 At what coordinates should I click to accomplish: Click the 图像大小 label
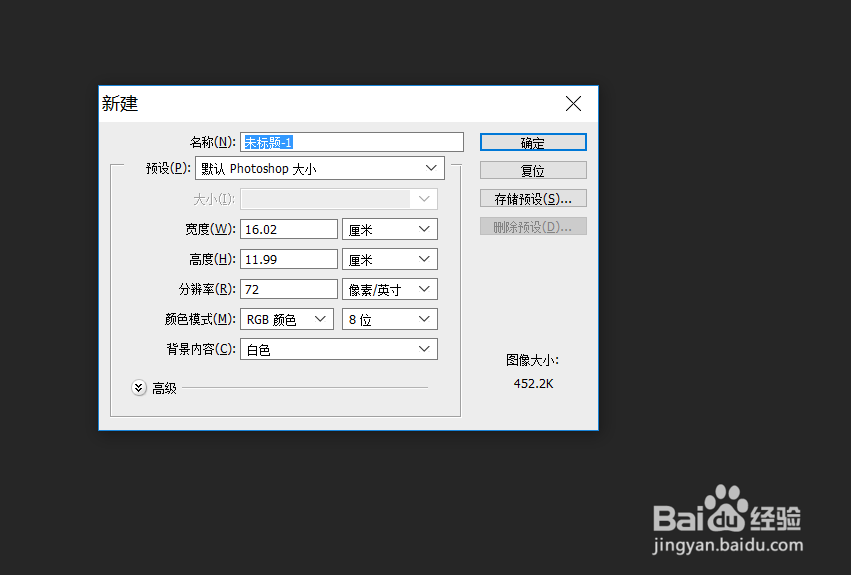point(532,360)
